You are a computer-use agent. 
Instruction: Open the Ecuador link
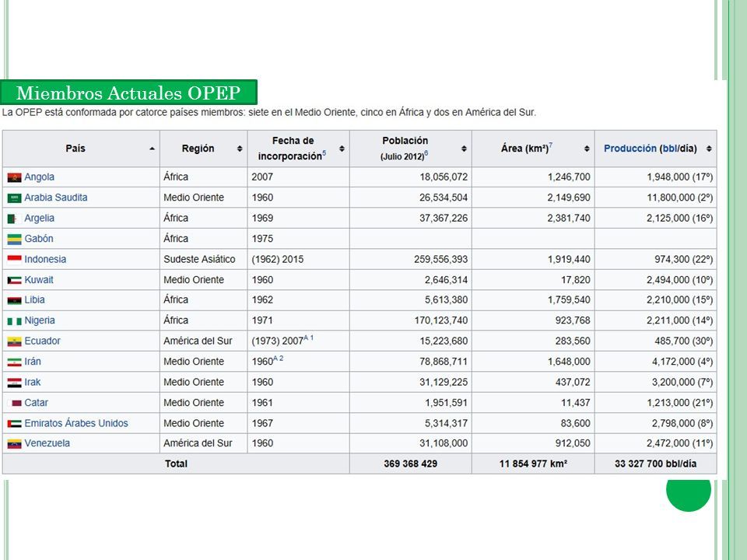[42, 341]
